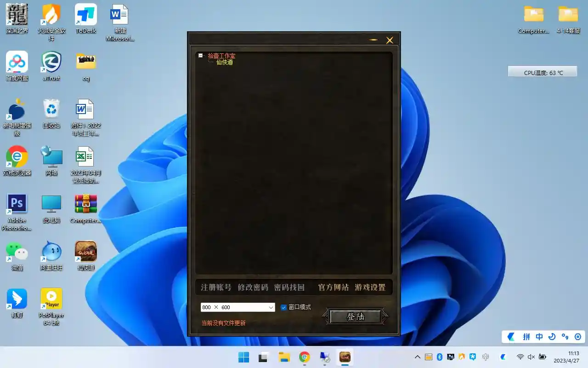
Task: Toggle the punctuation mode icon on IME bar
Action: [565, 337]
